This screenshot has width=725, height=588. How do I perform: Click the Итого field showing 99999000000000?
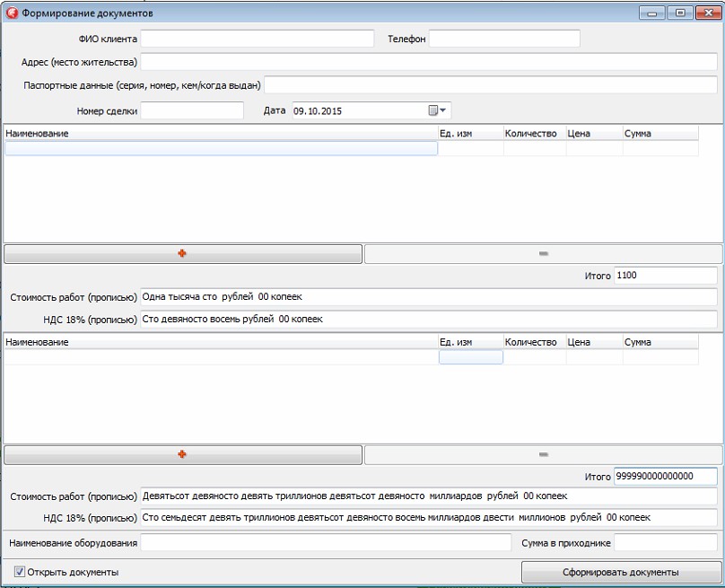point(666,476)
